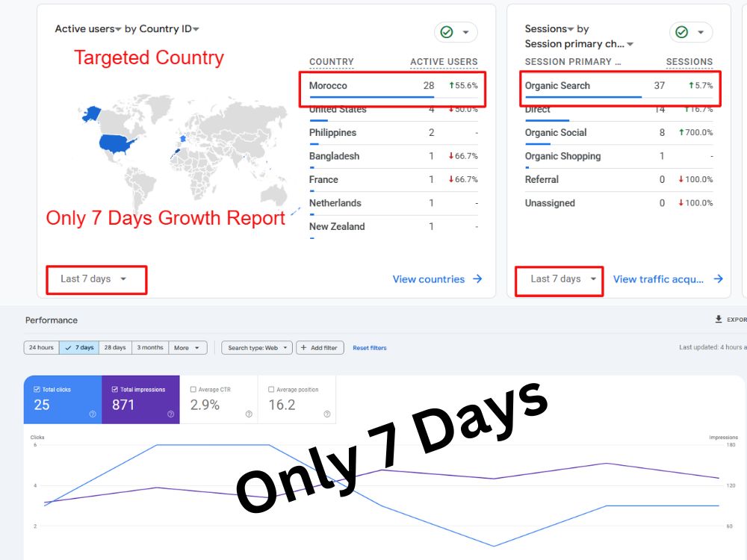Click the COUNTRY column header
Image resolution: width=747 pixels, height=560 pixels.
point(332,62)
